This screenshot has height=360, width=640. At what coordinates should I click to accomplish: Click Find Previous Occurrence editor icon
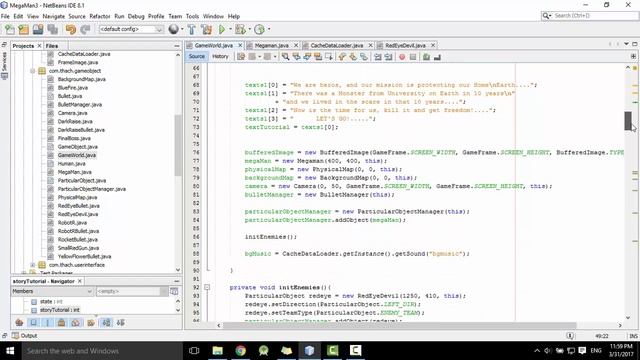pyautogui.click(x=296, y=57)
